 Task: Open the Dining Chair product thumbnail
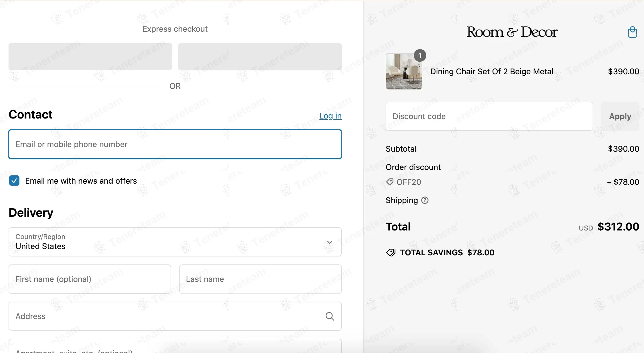(x=403, y=71)
